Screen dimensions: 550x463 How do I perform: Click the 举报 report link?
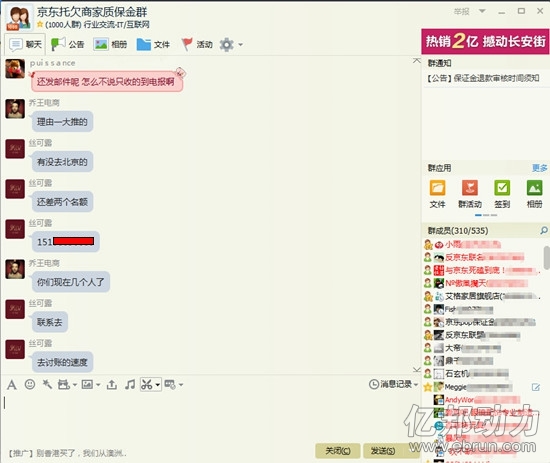coord(461,12)
